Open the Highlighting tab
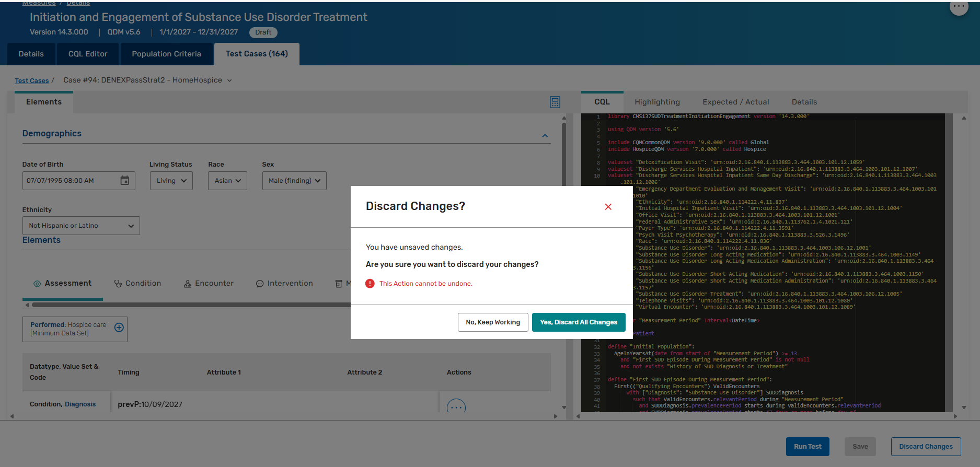The image size is (980, 467). (x=657, y=102)
